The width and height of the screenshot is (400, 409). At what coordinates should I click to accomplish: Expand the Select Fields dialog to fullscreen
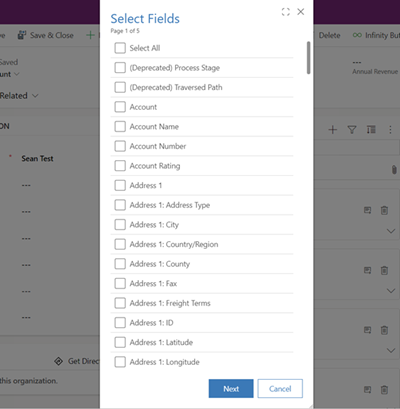286,12
